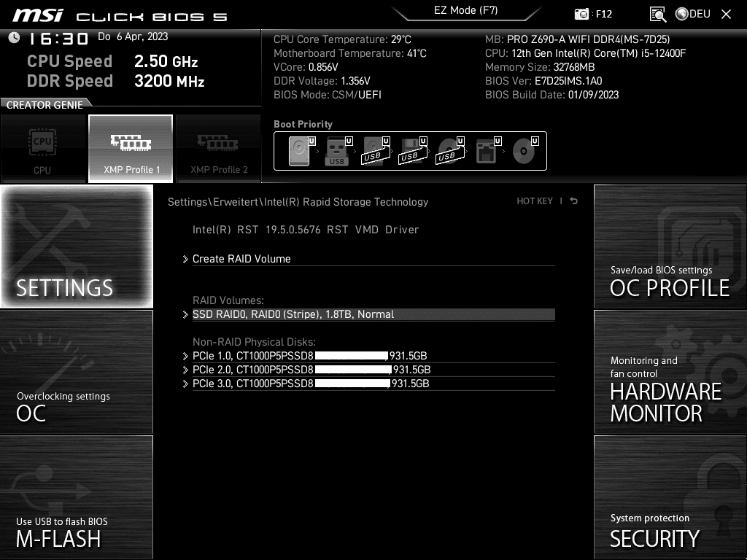Image resolution: width=747 pixels, height=560 pixels.
Task: Click the BIOS Ver E7D25IMS.1A0 text
Action: point(543,81)
